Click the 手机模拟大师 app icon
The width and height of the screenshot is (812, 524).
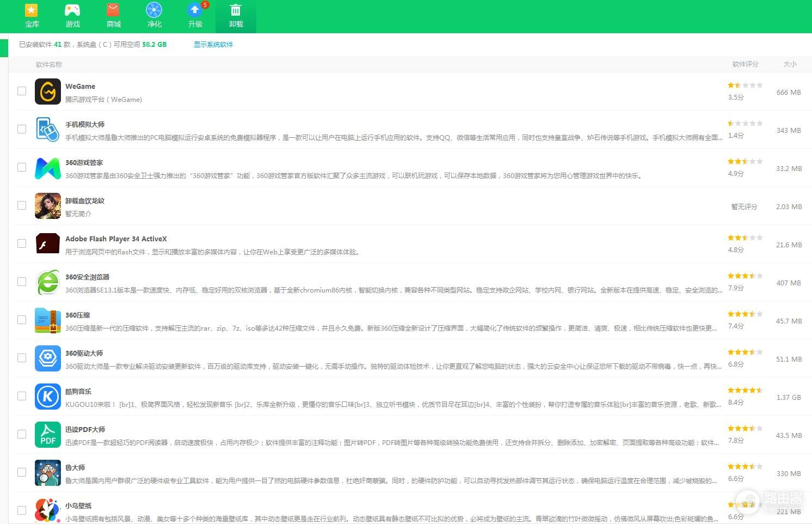coord(48,130)
